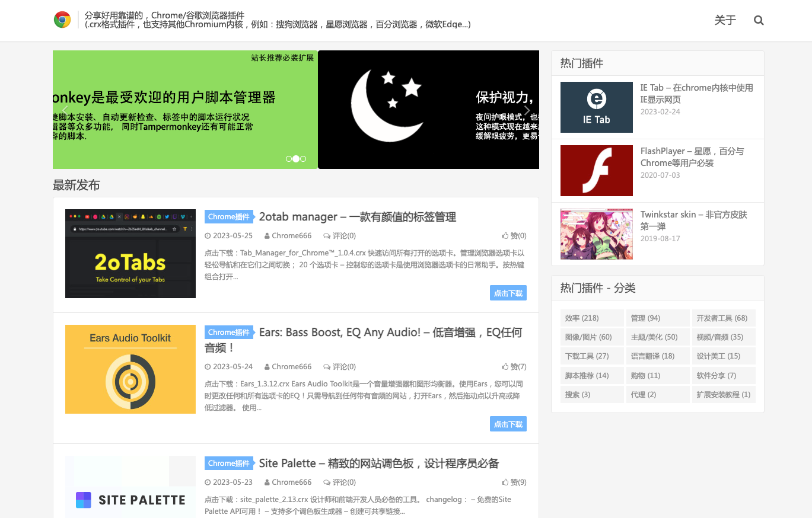Open Ears: Bass Boost post title
The height and width of the screenshot is (518, 812).
[364, 340]
